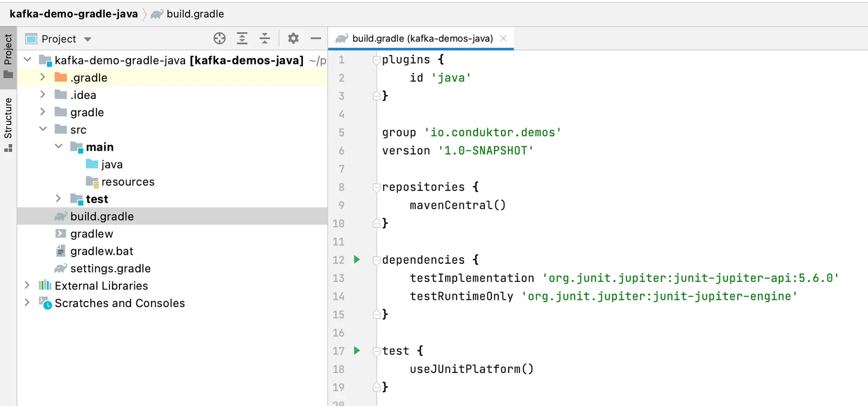Expand the test folder chevron
868x406 pixels.
[58, 198]
